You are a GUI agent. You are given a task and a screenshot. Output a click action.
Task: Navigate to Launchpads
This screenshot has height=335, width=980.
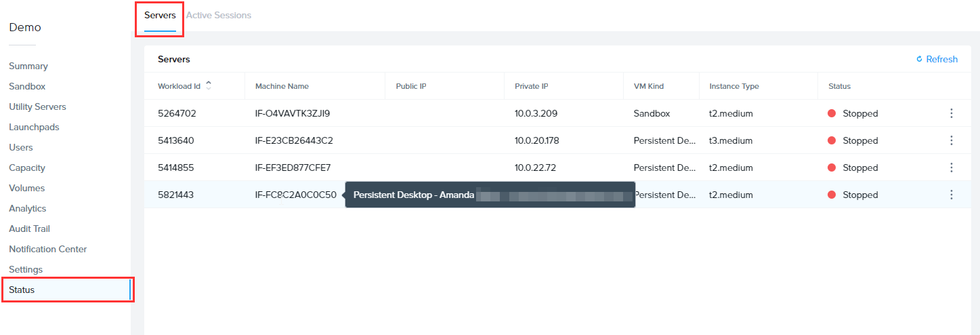coord(34,127)
